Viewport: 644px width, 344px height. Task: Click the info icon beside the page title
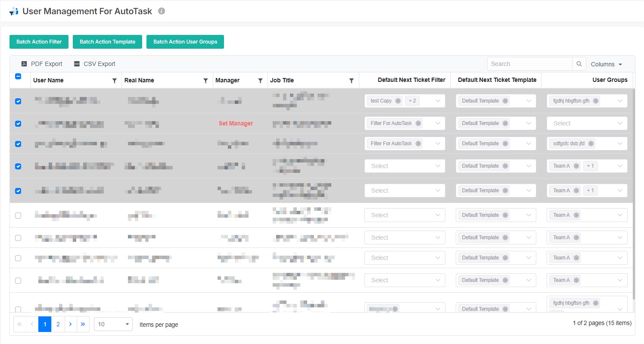pyautogui.click(x=161, y=11)
